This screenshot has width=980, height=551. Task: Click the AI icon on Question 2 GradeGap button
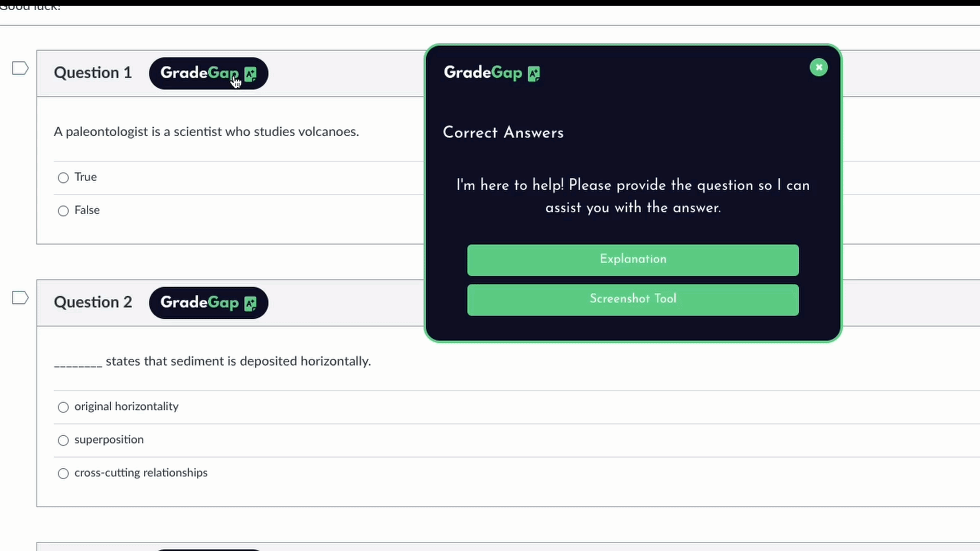251,303
